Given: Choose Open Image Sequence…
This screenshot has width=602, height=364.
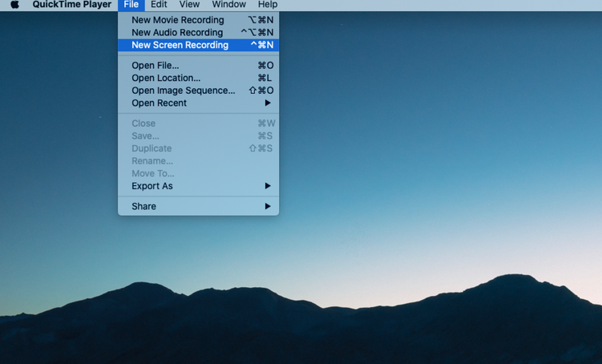Looking at the screenshot, I should (x=199, y=91).
